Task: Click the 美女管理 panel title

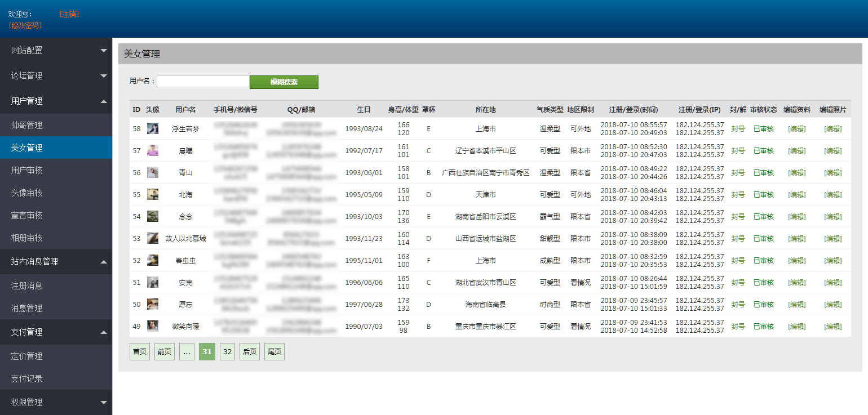Action: 142,54
